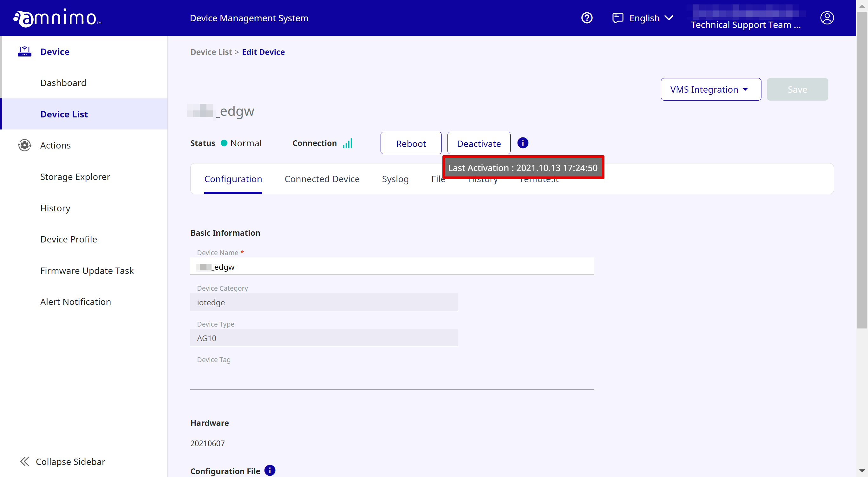Screen dimensions: 868x477
Task: Open the user account profile icon
Action: [x=826, y=18]
